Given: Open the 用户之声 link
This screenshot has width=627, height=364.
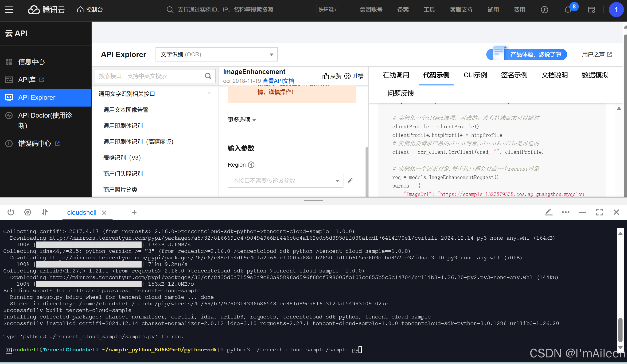Looking at the screenshot, I should tap(596, 54).
